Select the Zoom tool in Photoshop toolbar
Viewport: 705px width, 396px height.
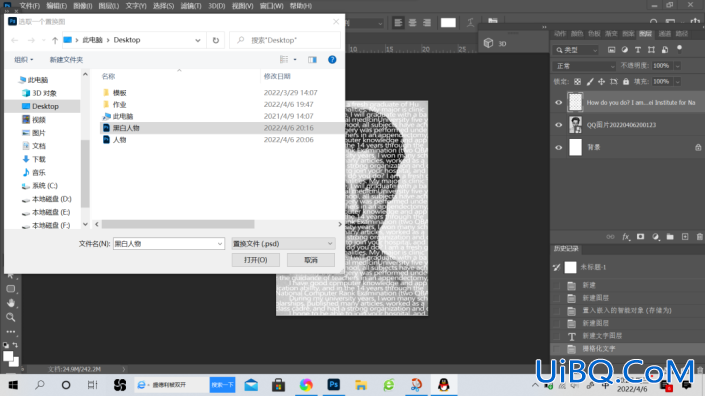11,317
